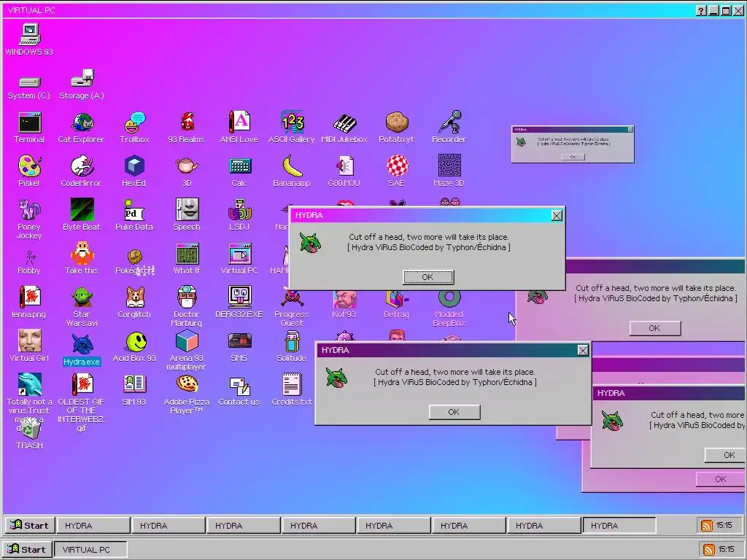747x560 pixels.
Task: Run the DERG32.EXE icon
Action: tap(239, 297)
